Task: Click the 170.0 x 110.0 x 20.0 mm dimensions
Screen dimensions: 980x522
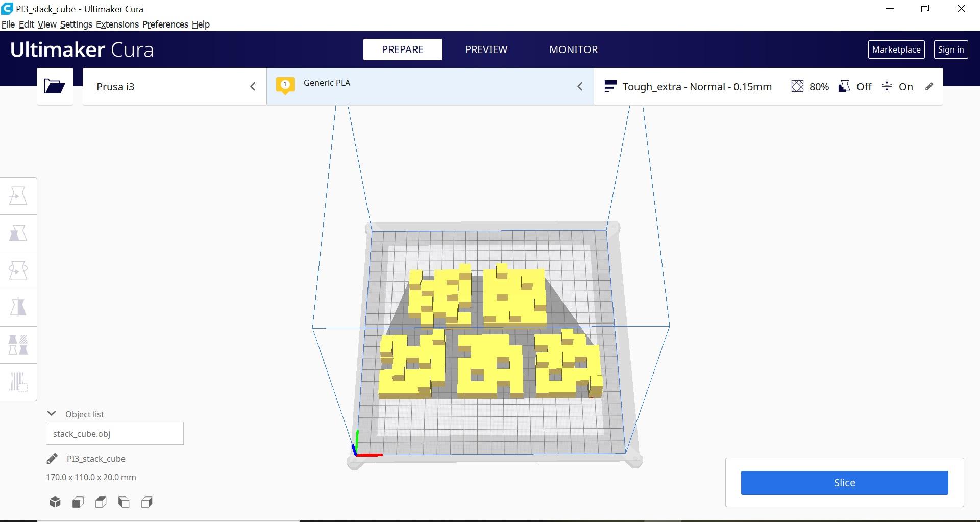Action: point(91,477)
